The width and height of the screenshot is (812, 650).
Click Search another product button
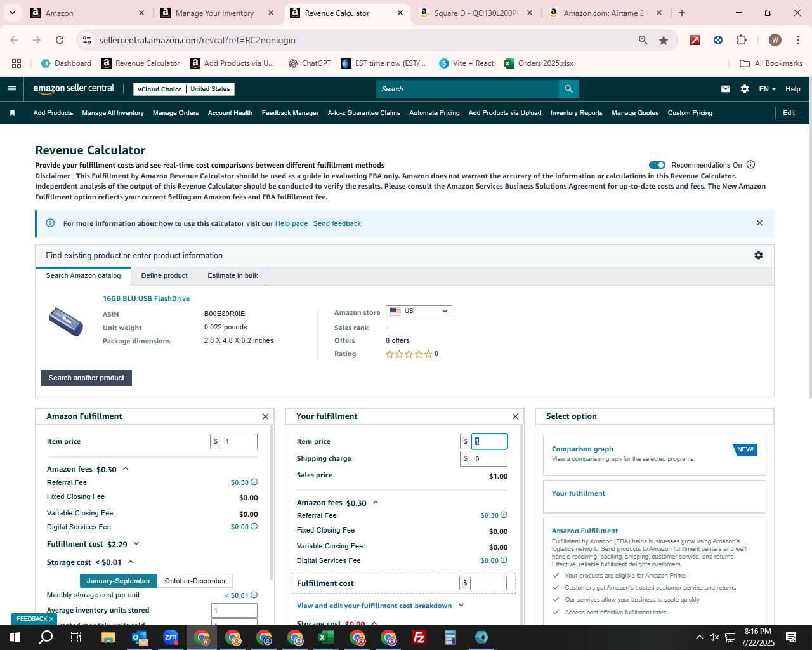click(x=86, y=378)
